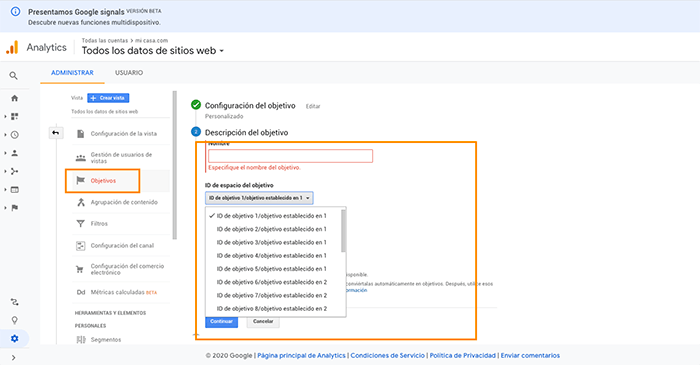Open the Conversions flag icon in sidebar
This screenshot has width=700, height=365.
pos(14,208)
